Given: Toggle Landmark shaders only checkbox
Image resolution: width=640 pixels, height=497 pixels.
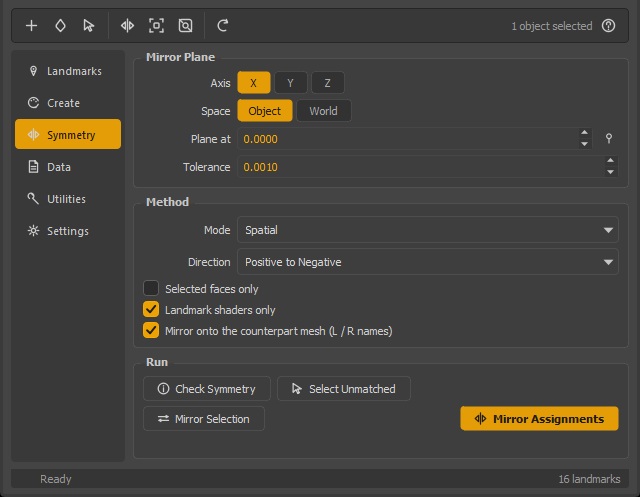Looking at the screenshot, I should (151, 309).
